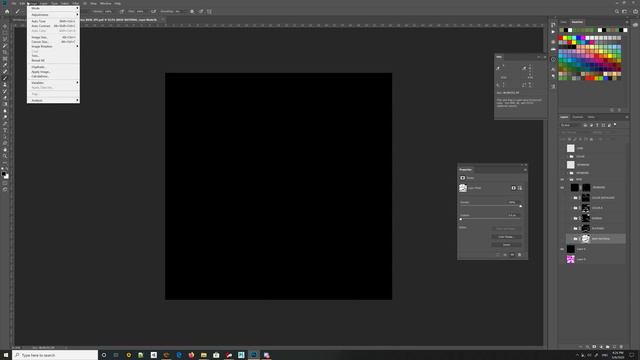Click the search icon at top right

tap(617, 11)
